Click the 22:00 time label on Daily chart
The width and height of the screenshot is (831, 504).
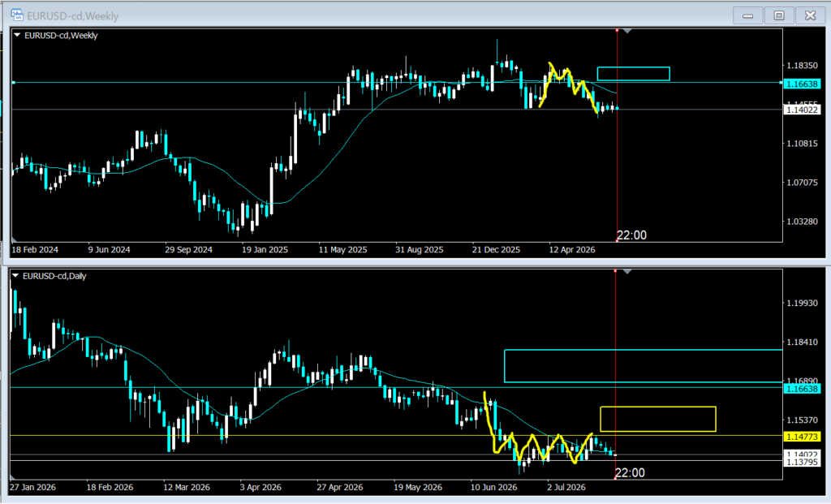pyautogui.click(x=630, y=472)
